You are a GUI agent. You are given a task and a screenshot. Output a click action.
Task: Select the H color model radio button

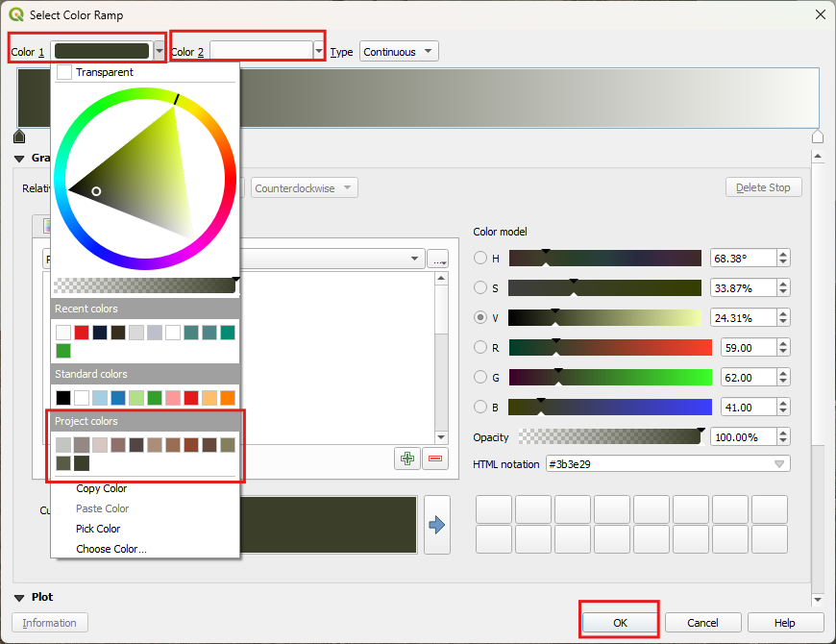pyautogui.click(x=479, y=258)
